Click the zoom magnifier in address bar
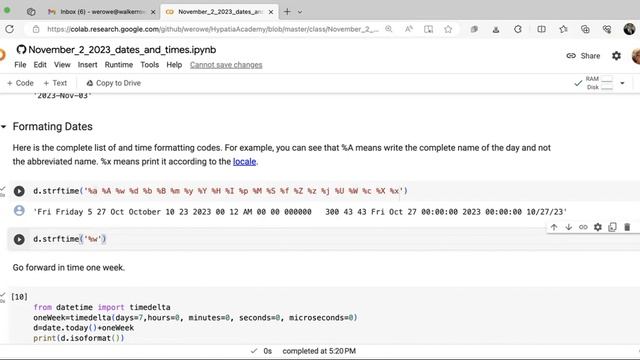 pos(389,29)
